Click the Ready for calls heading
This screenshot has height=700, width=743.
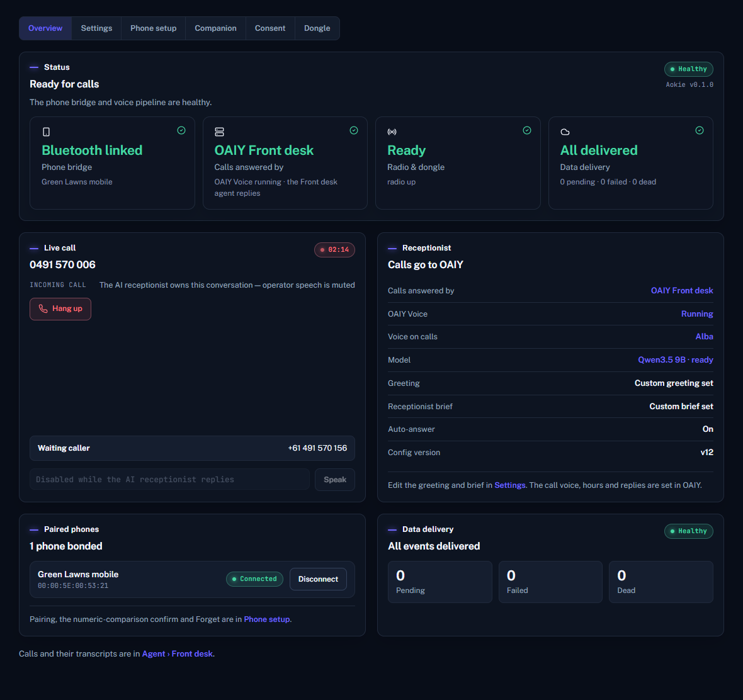click(x=64, y=84)
